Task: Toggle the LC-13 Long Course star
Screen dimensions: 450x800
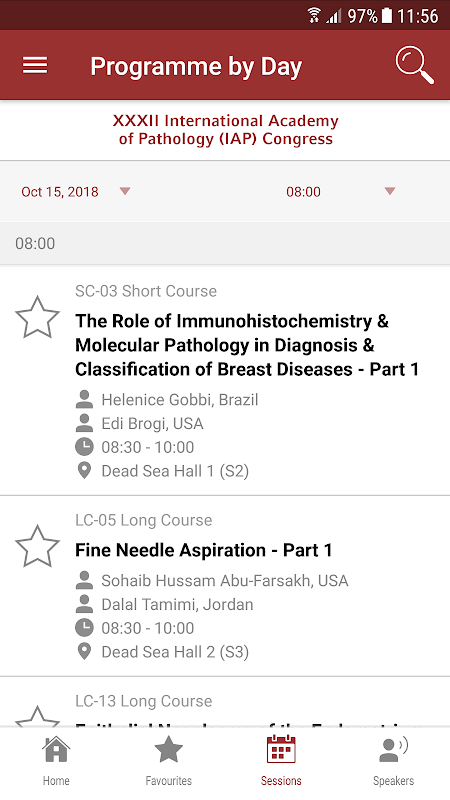Action: click(37, 715)
